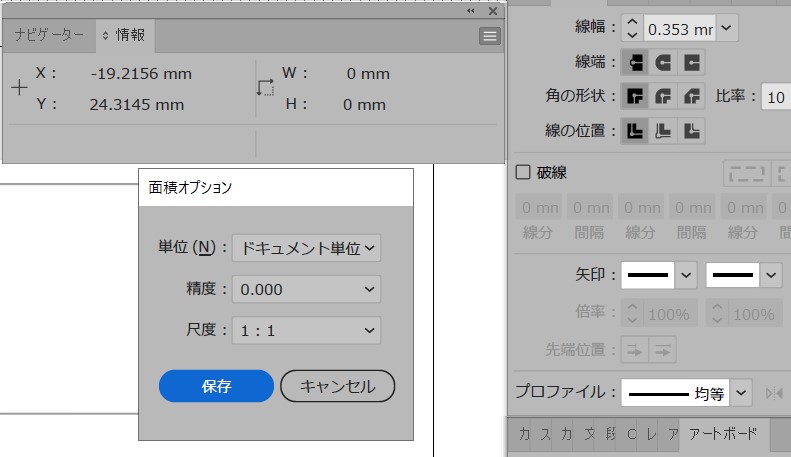
Task: Click 保存 button in 面積オプション
Action: point(216,386)
